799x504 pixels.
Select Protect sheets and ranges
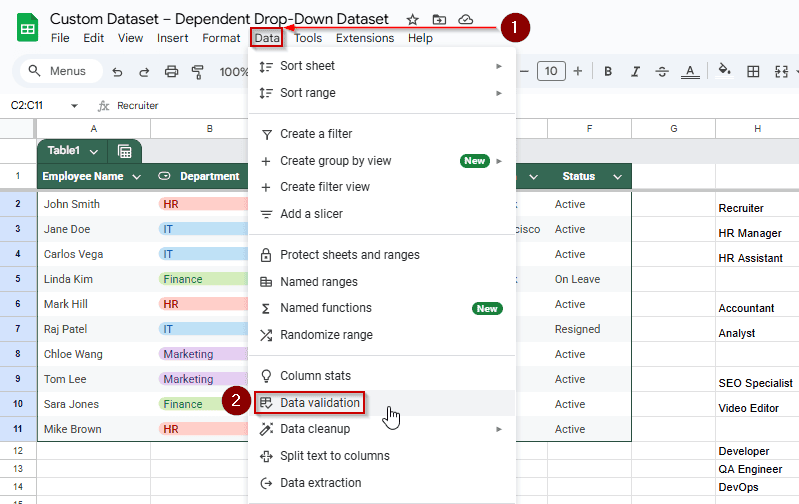click(382, 255)
